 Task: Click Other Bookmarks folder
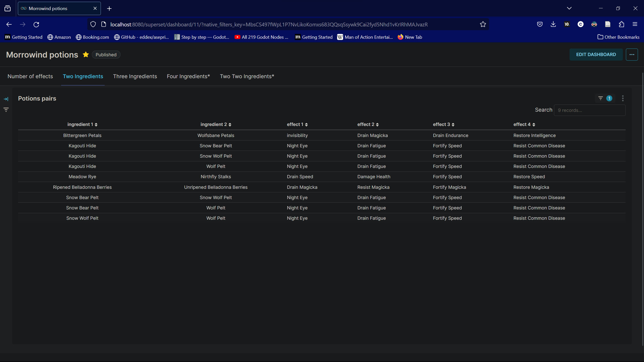pyautogui.click(x=618, y=37)
